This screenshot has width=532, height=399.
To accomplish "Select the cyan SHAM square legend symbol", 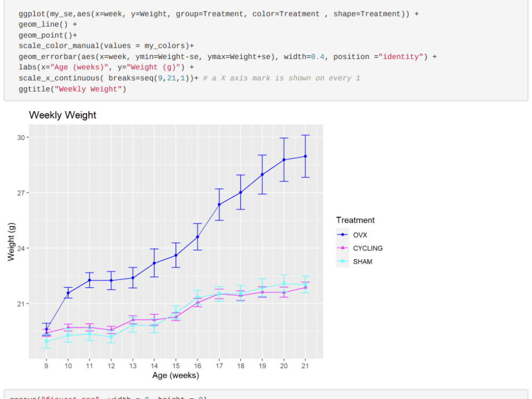I will click(343, 261).
